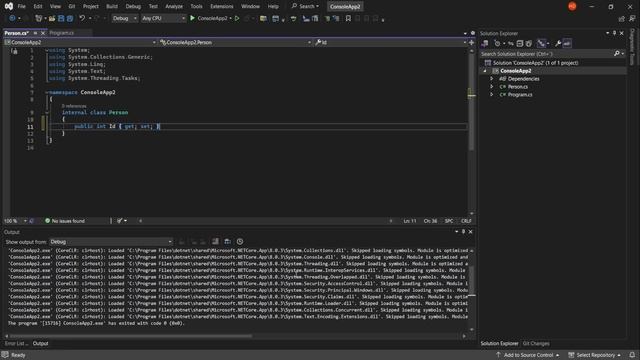This screenshot has height=360, width=640.
Task: Click the pending changes filter icon
Action: tap(498, 43)
